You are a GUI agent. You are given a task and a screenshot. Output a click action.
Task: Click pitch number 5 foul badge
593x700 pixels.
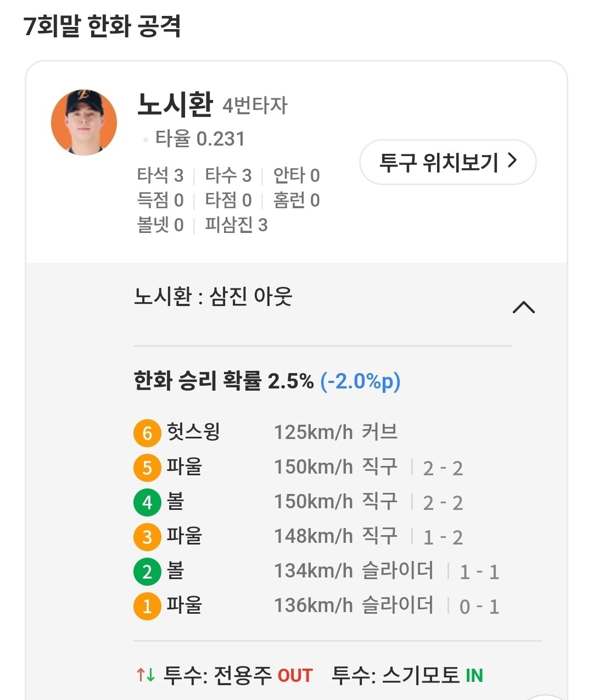[x=147, y=468]
